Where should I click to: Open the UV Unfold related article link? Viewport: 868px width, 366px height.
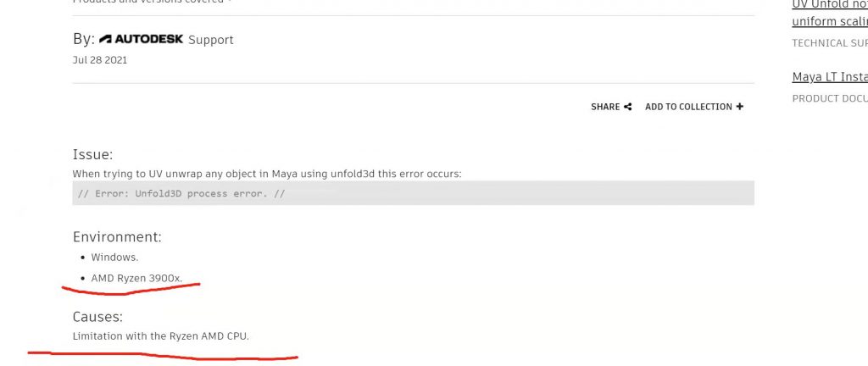[829, 13]
